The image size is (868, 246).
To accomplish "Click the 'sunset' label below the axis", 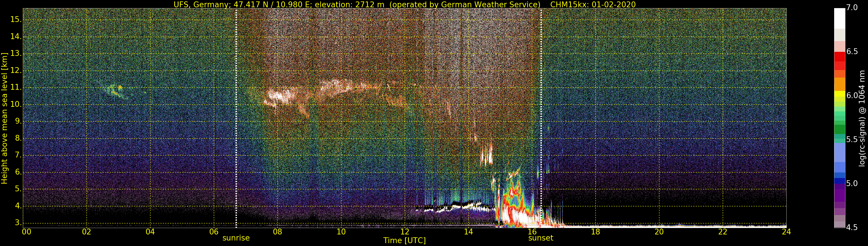I will click(541, 238).
